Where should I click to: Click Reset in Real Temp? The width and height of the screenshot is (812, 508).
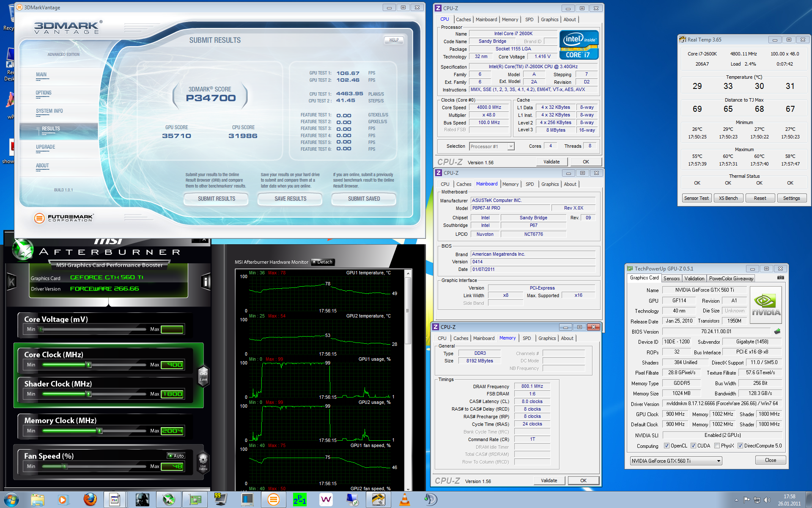click(760, 198)
